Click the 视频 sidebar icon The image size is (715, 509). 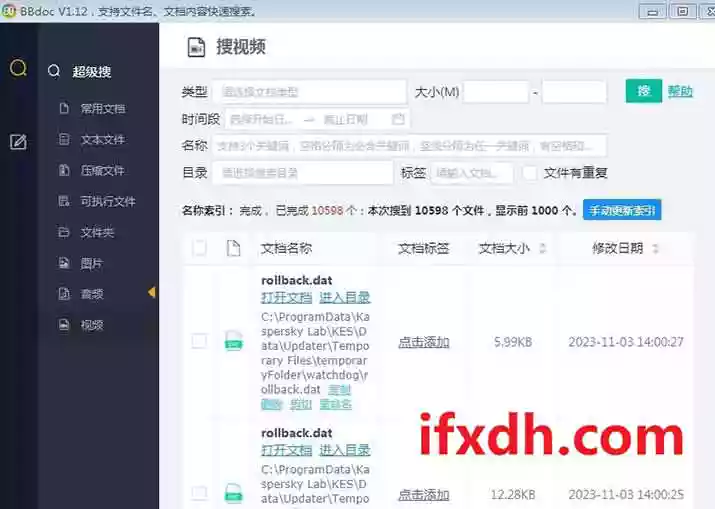click(x=64, y=325)
